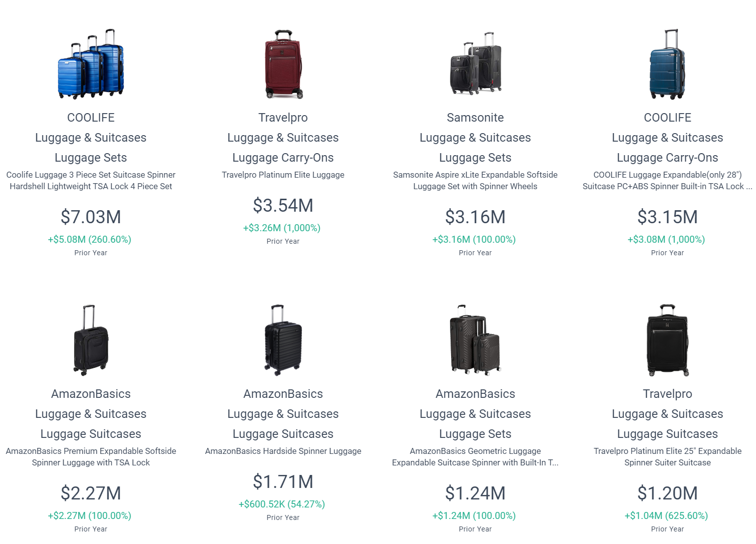The height and width of the screenshot is (544, 756).
Task: Select the AmazonBasics black hardside suitcase image
Action: click(x=283, y=340)
